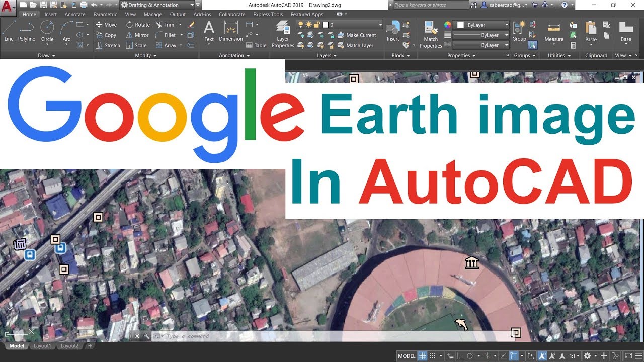644x362 pixels.
Task: Select the Array tool
Action: pyautogui.click(x=166, y=45)
